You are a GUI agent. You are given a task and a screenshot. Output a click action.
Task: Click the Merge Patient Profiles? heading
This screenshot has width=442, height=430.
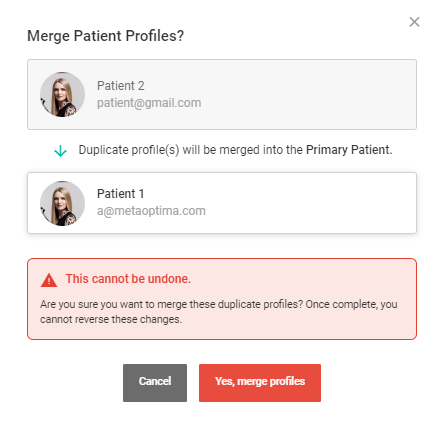point(105,36)
